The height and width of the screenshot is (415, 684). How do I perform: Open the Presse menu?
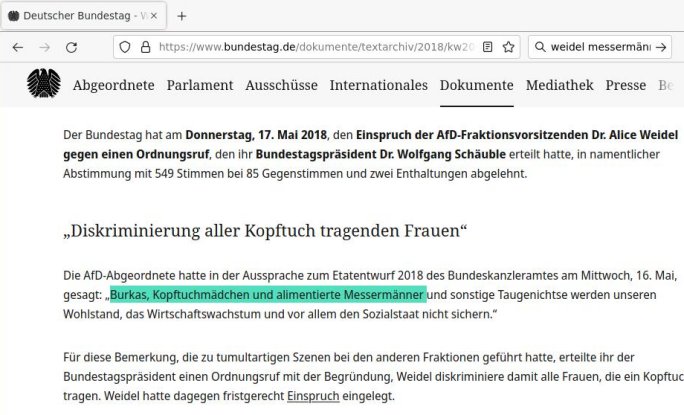(626, 85)
